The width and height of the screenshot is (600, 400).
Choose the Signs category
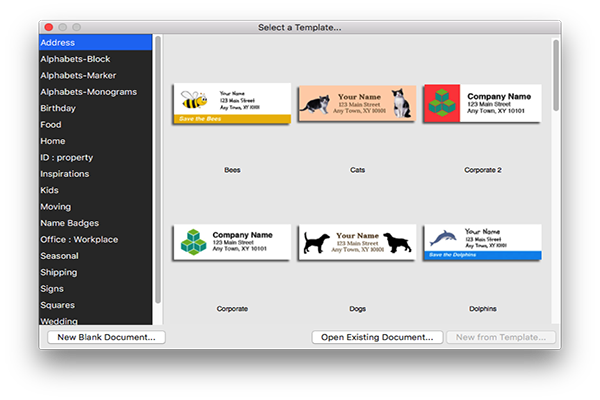[95, 289]
